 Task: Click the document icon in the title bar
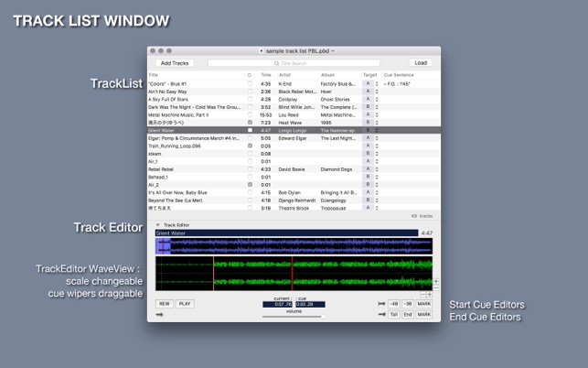click(x=262, y=51)
